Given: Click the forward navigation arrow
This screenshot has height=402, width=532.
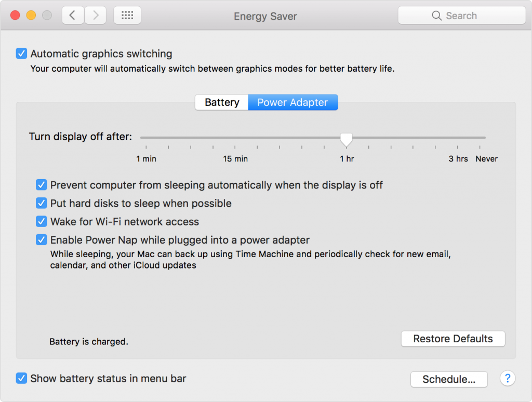Looking at the screenshot, I should tap(95, 15).
